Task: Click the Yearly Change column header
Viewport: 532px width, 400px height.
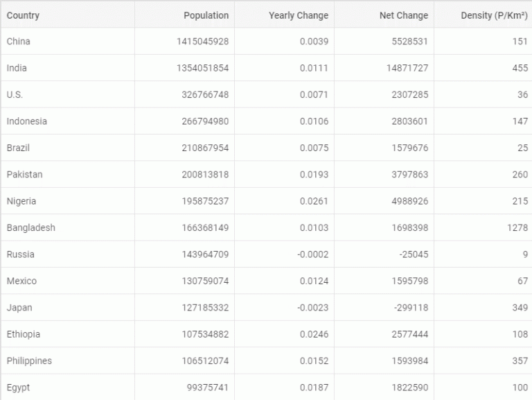Action: [x=284, y=15]
